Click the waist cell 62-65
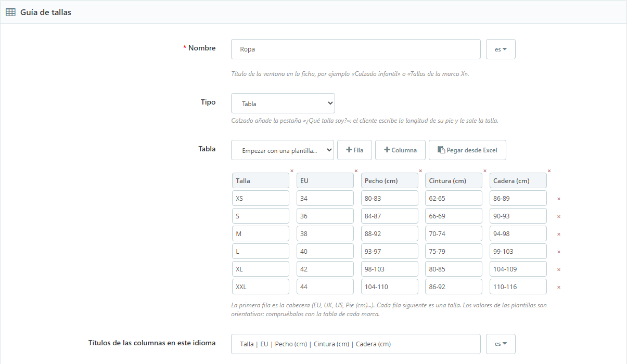The image size is (627, 364). pos(454,198)
